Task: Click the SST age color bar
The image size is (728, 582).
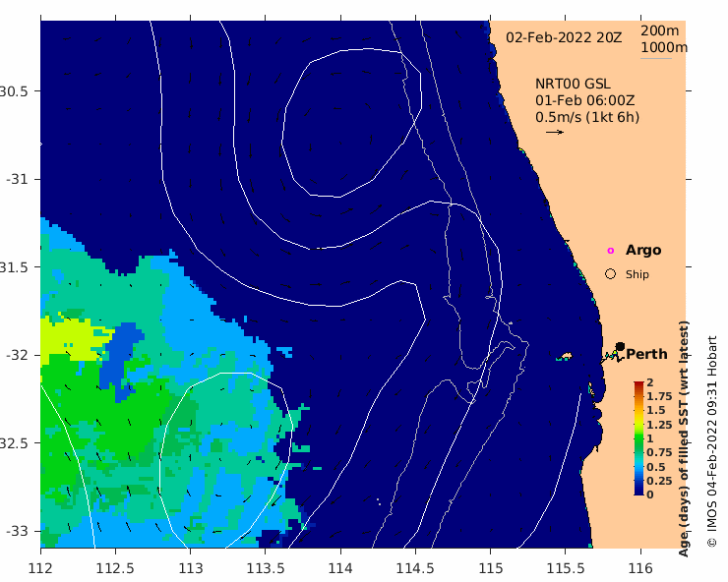Action: [638, 438]
